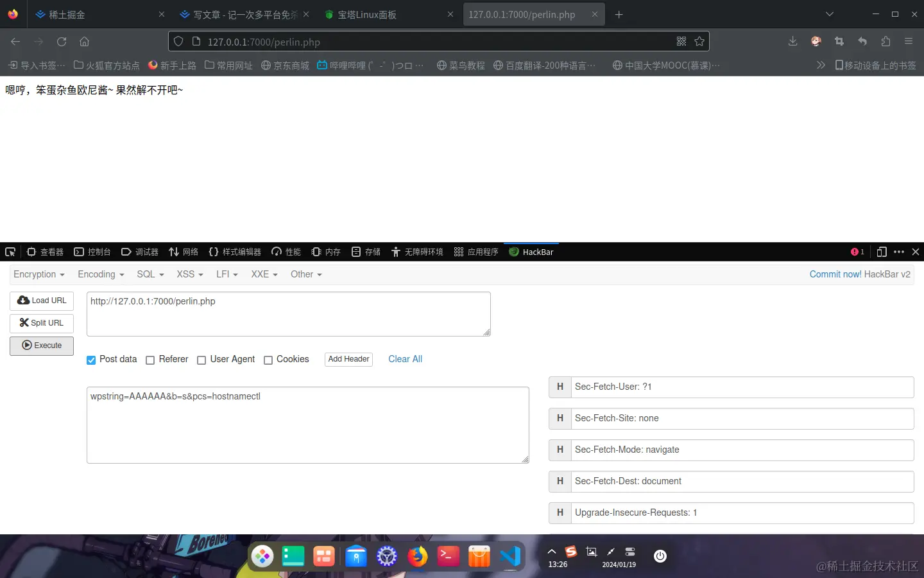Click the home icon in Firefox toolbar
This screenshot has height=578, width=924.
tap(84, 42)
